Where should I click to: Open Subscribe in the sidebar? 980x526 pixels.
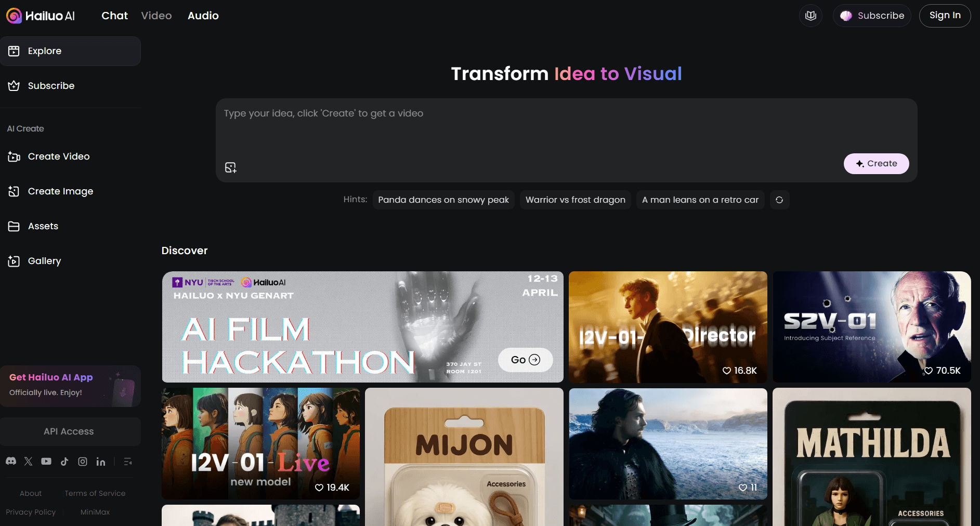[x=70, y=86]
